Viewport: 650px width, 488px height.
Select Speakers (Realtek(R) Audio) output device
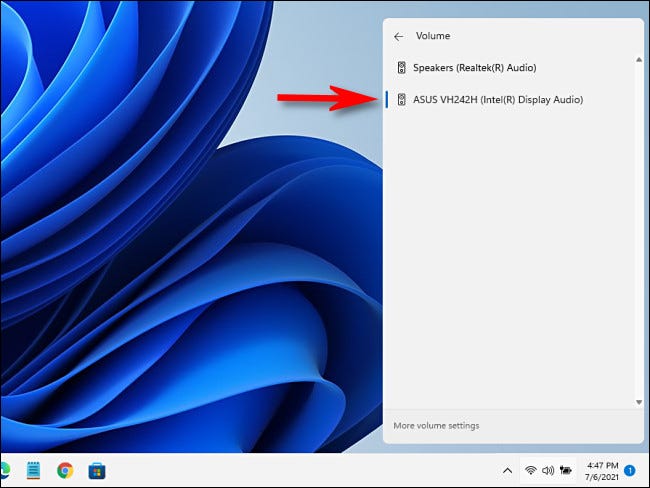475,68
